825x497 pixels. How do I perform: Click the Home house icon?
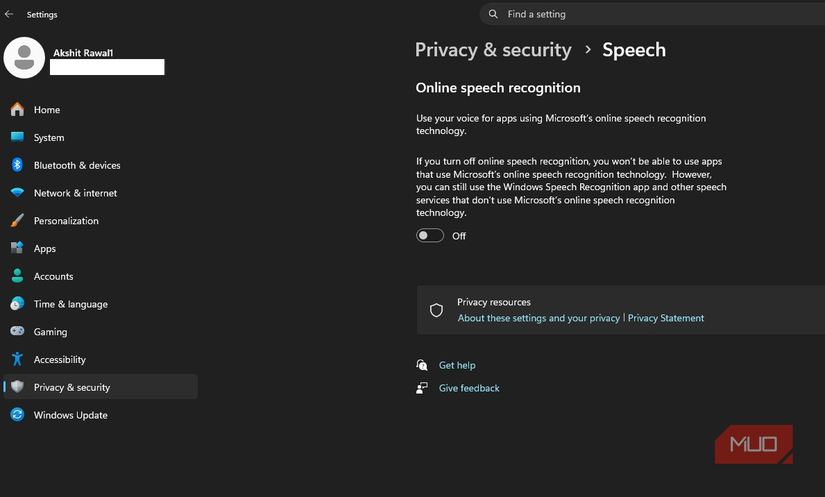tap(17, 109)
